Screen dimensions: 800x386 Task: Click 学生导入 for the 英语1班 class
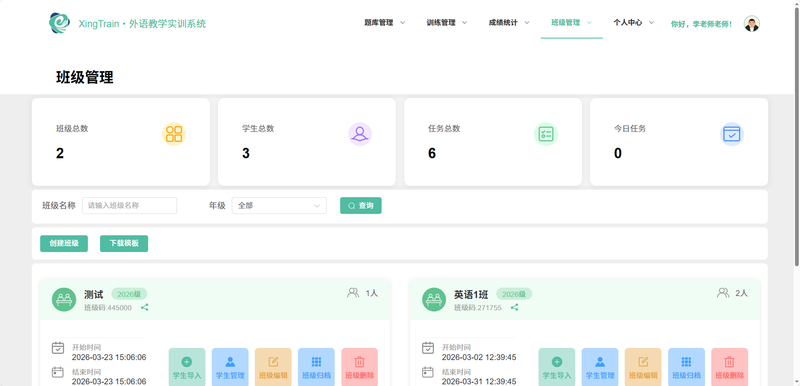click(557, 367)
